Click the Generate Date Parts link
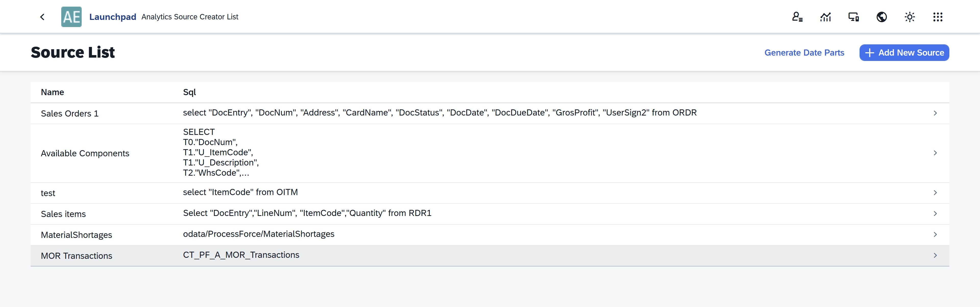The height and width of the screenshot is (307, 980). coord(804,53)
